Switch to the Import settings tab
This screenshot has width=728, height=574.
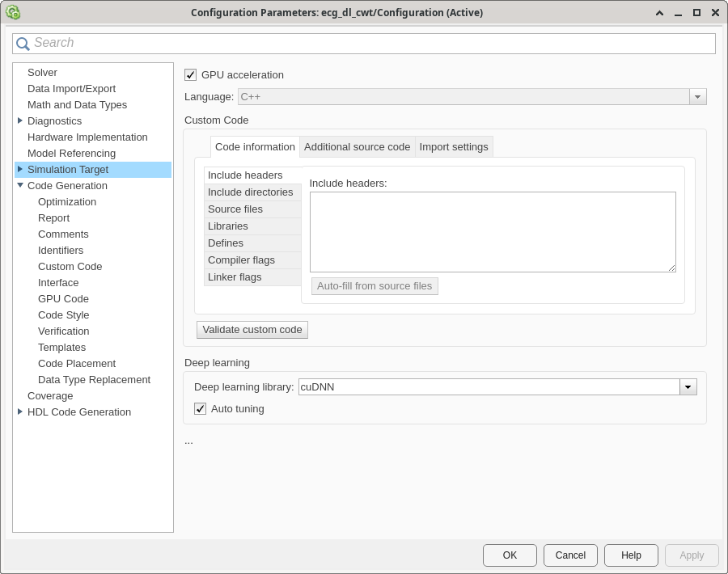pos(454,147)
